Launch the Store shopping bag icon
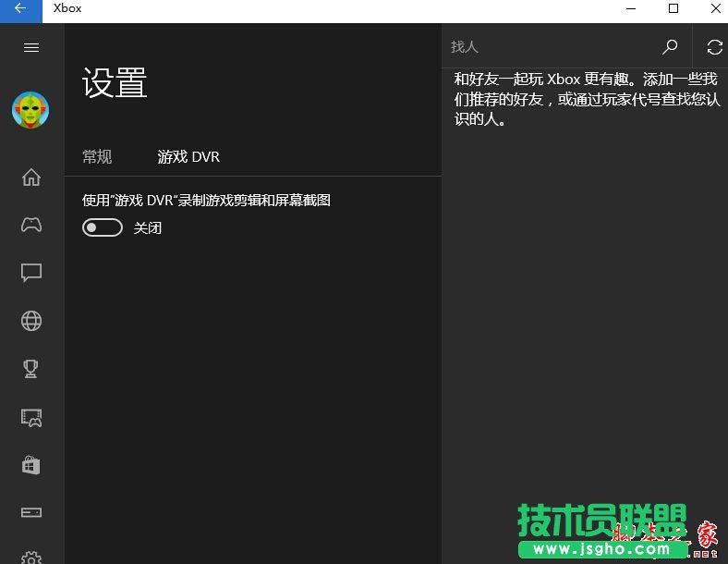The height and width of the screenshot is (564, 728). [x=31, y=465]
